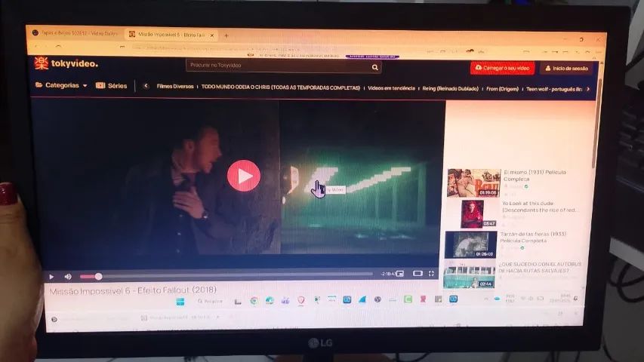The height and width of the screenshot is (362, 644).
Task: Open the Windows Start menu
Action: click(x=180, y=302)
